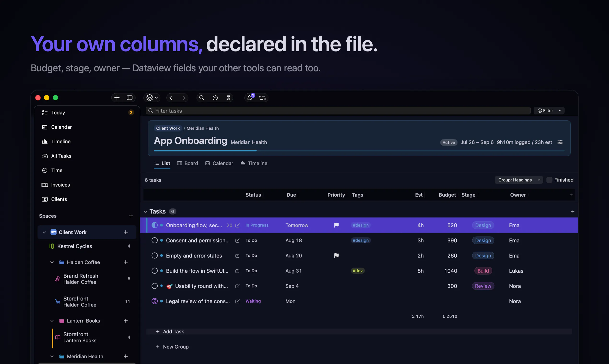Image resolution: width=609 pixels, height=364 pixels.
Task: Click the Client Work breadcrumb
Action: (x=168, y=128)
